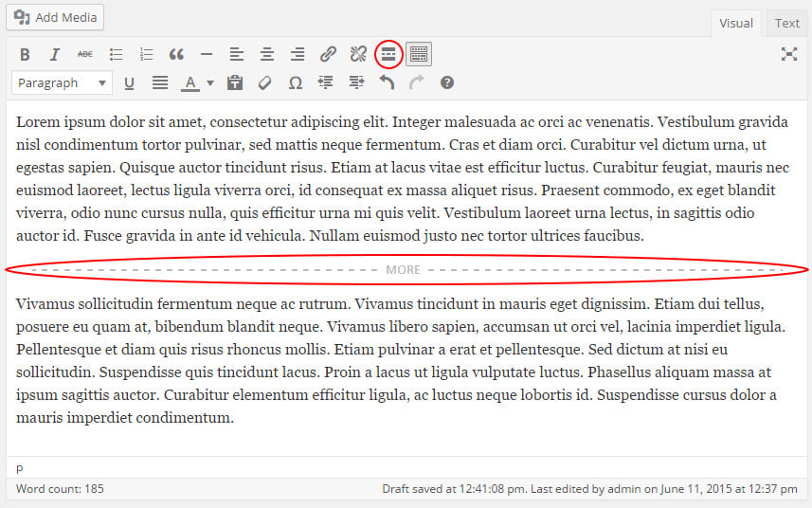Select the MORE tag divider in content
The height and width of the screenshot is (508, 812).
404,270
